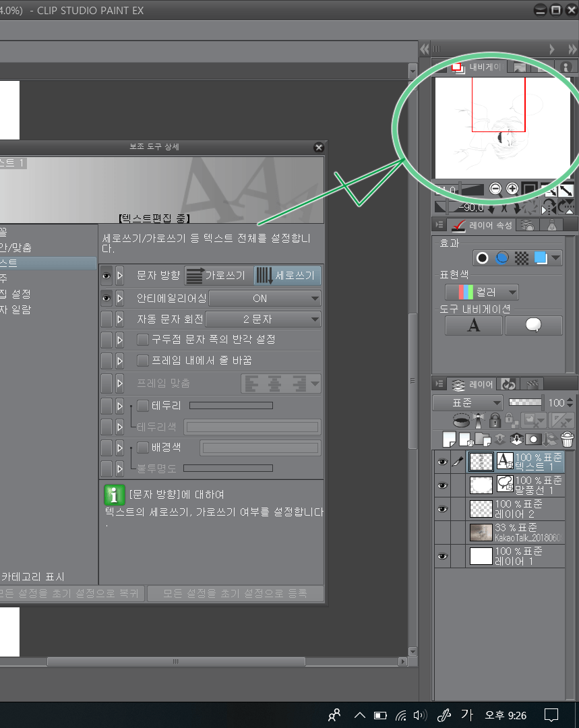Select the Balloon tool in tool navigation
The width and height of the screenshot is (579, 728).
coord(533,326)
